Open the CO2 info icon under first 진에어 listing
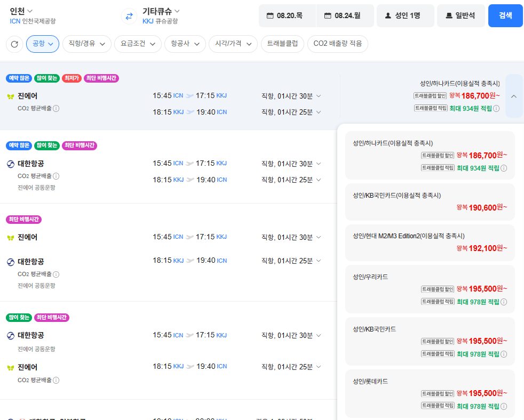The height and width of the screenshot is (420, 524). click(x=56, y=109)
